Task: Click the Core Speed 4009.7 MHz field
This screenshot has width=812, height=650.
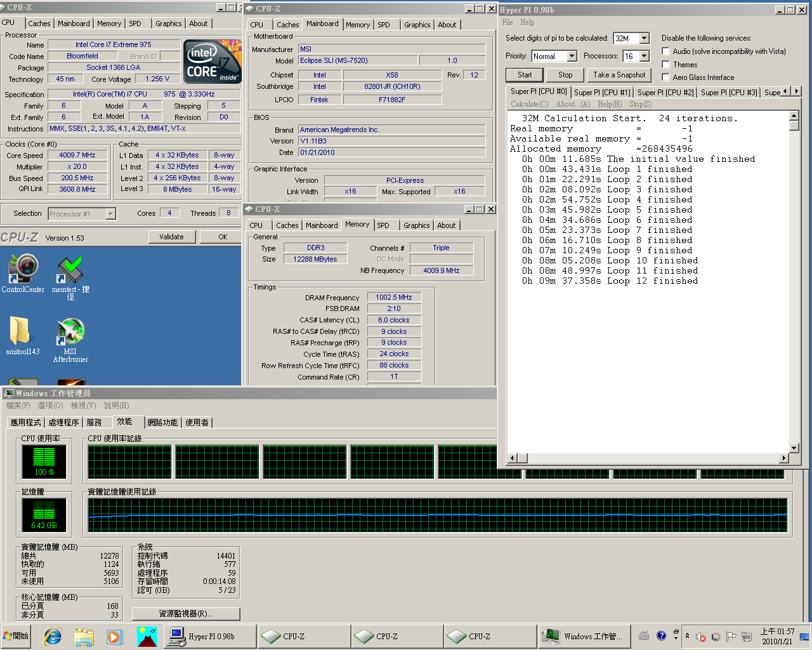Action: (77, 155)
